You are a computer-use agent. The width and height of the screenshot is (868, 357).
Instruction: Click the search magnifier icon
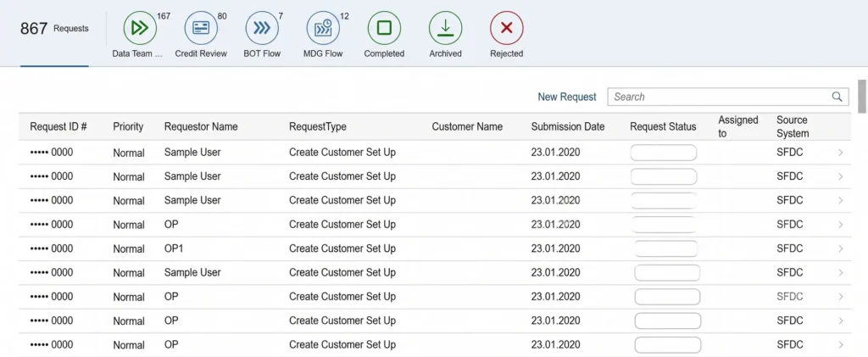click(837, 97)
